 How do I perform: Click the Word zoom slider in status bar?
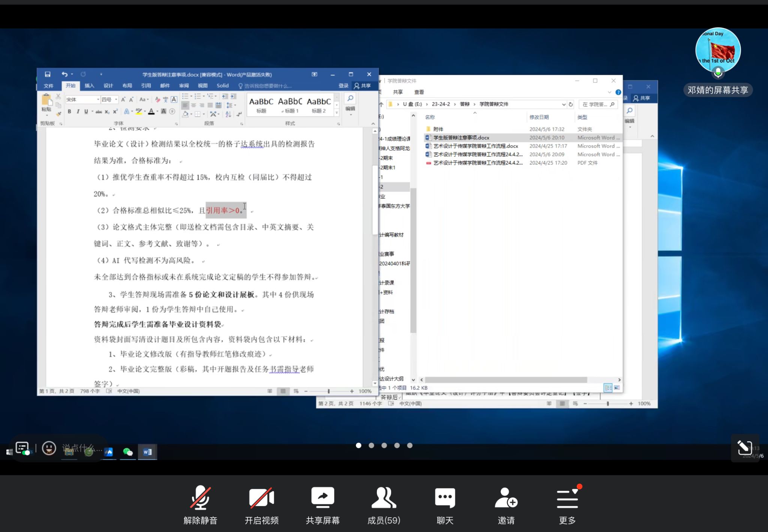(x=328, y=391)
